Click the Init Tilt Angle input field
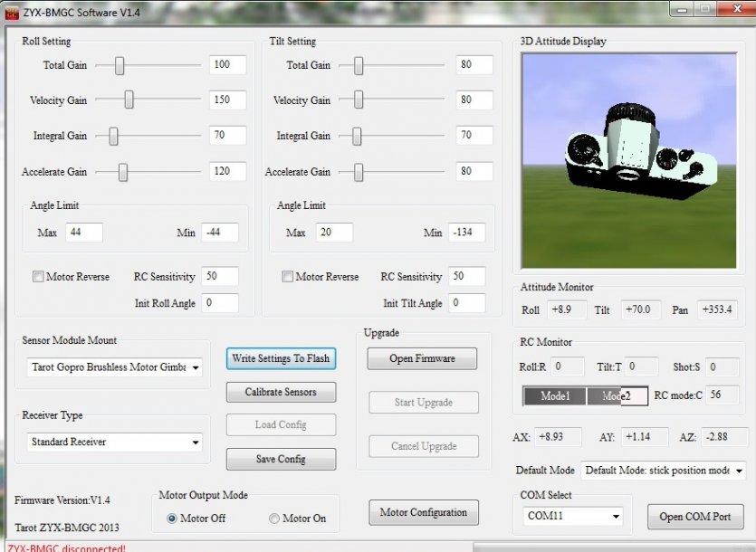 [466, 303]
